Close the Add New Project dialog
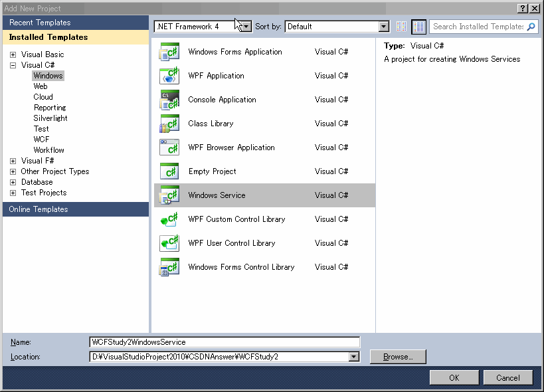This screenshot has width=544, height=392. click(x=535, y=9)
